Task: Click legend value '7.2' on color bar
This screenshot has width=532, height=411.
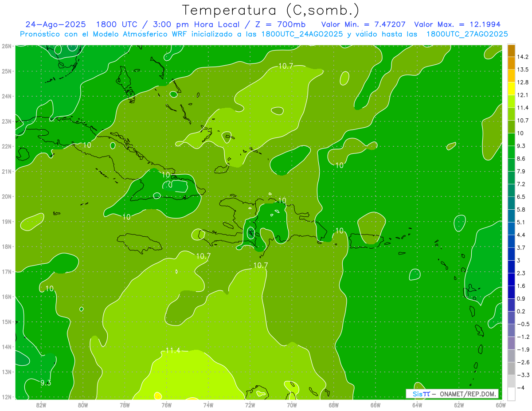Action: [521, 184]
